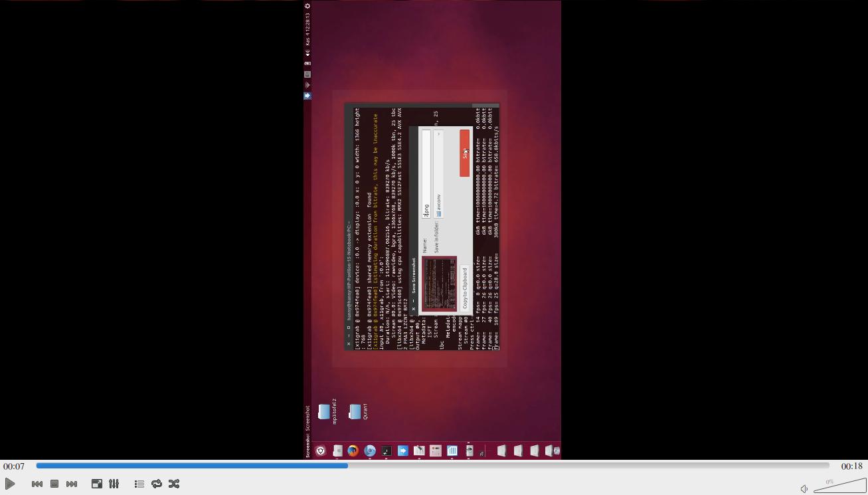The width and height of the screenshot is (868, 495).
Task: Skip to the next media item
Action: (72, 484)
